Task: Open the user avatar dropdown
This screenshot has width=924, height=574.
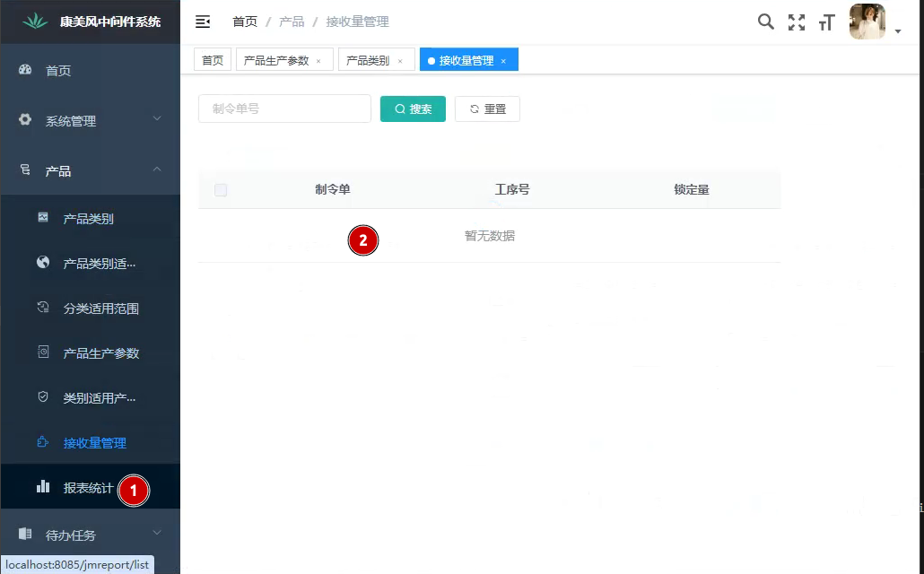Action: tap(875, 22)
